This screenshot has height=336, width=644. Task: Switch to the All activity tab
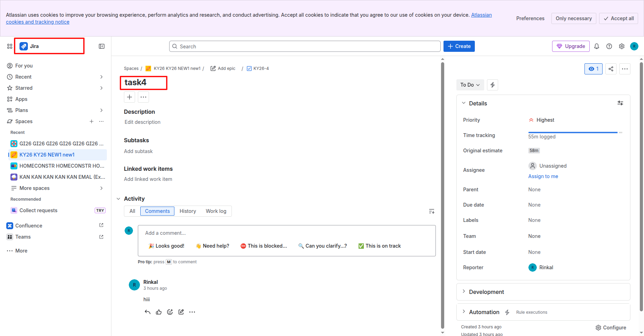coord(132,211)
